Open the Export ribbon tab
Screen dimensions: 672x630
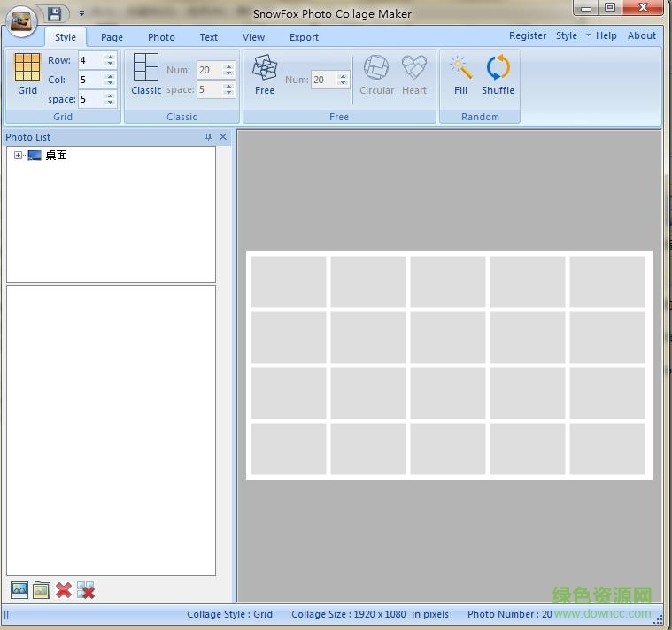pyautogui.click(x=304, y=37)
